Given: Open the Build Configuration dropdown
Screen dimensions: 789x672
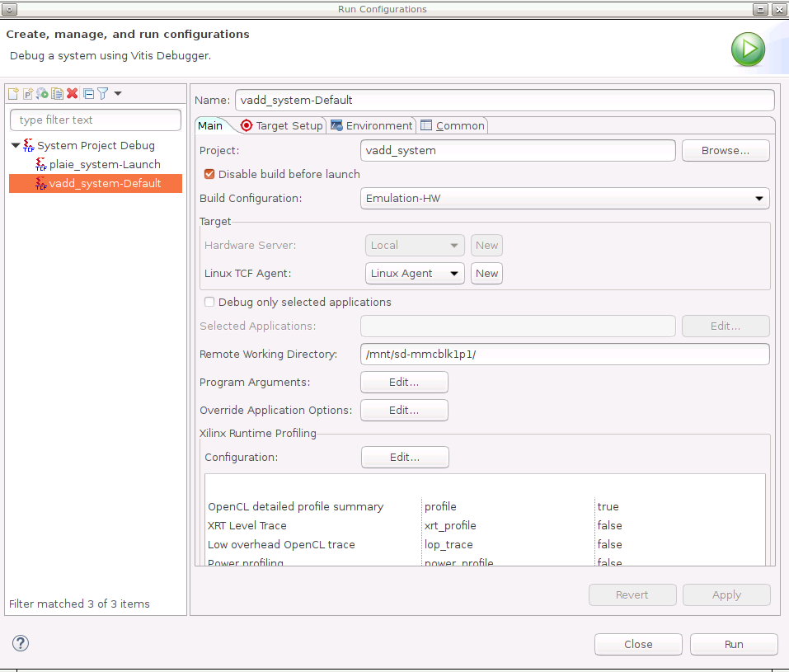Looking at the screenshot, I should coord(565,199).
